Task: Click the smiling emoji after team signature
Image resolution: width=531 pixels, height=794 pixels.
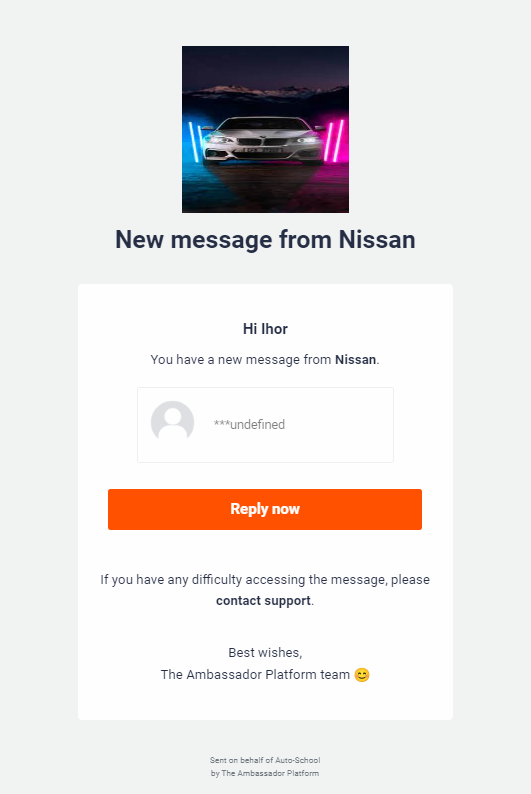Action: [362, 675]
